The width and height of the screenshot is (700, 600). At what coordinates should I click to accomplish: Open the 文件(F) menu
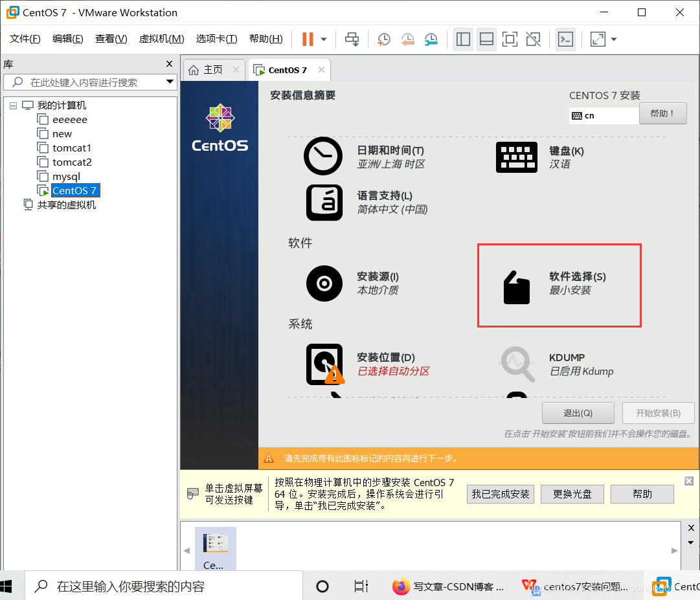pyautogui.click(x=25, y=39)
